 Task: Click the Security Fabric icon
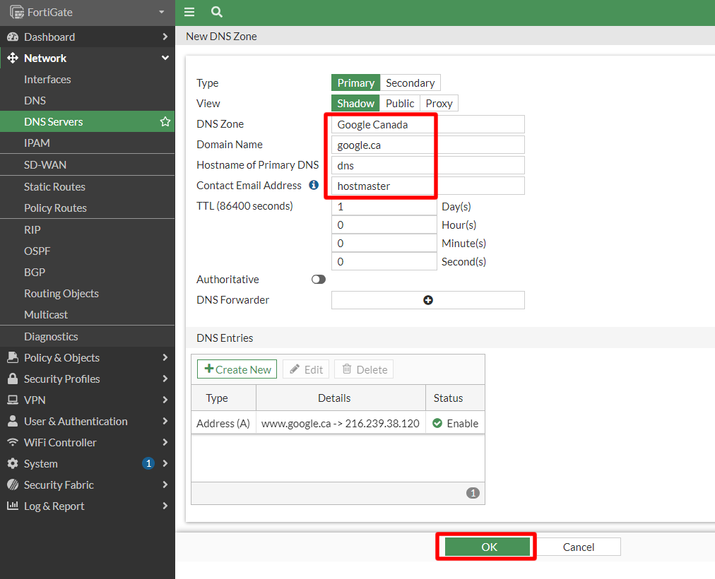tap(13, 485)
